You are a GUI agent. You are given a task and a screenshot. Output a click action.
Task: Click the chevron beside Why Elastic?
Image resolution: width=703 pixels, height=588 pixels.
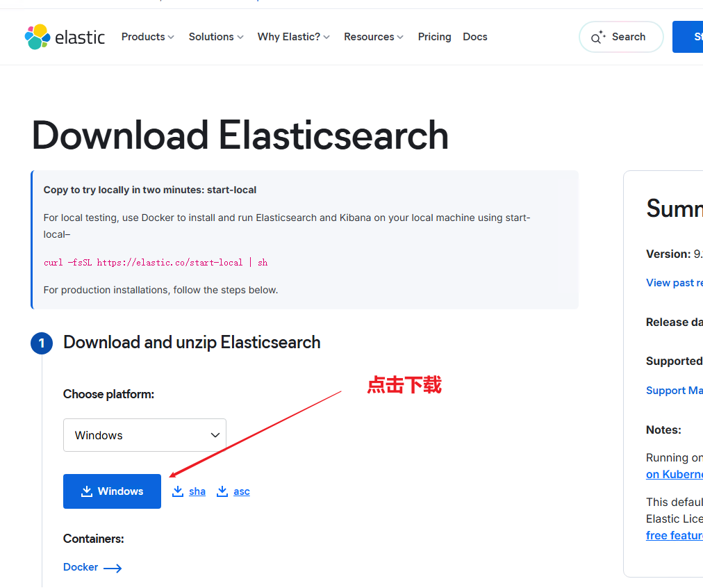click(x=326, y=38)
